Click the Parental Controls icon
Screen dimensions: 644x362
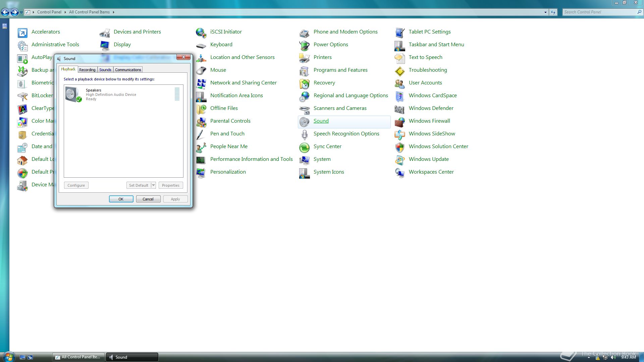(x=201, y=122)
